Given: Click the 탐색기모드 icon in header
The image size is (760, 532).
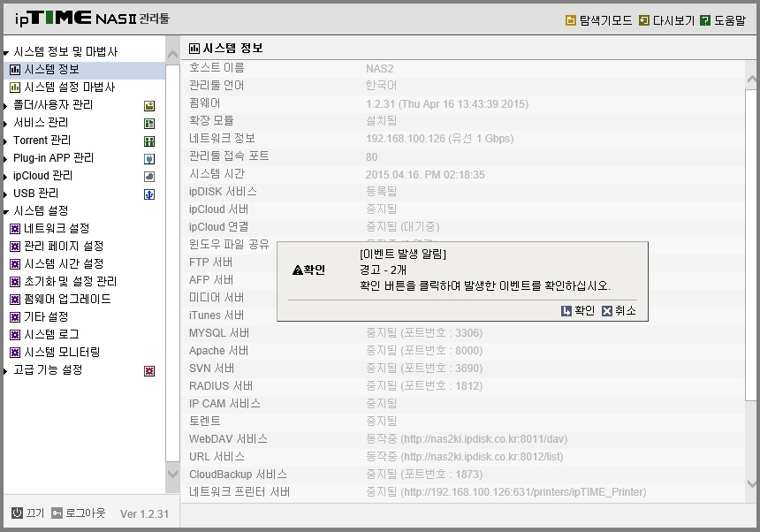Looking at the screenshot, I should (x=571, y=20).
